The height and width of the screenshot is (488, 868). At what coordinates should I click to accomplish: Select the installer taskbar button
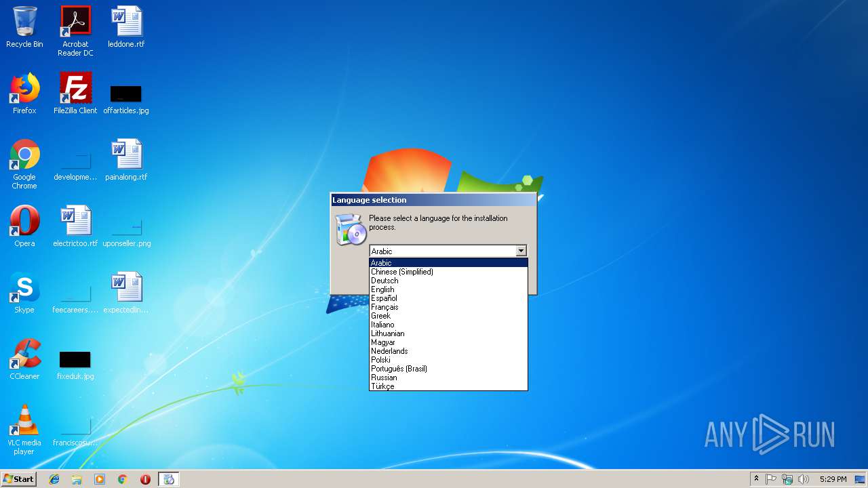point(169,479)
